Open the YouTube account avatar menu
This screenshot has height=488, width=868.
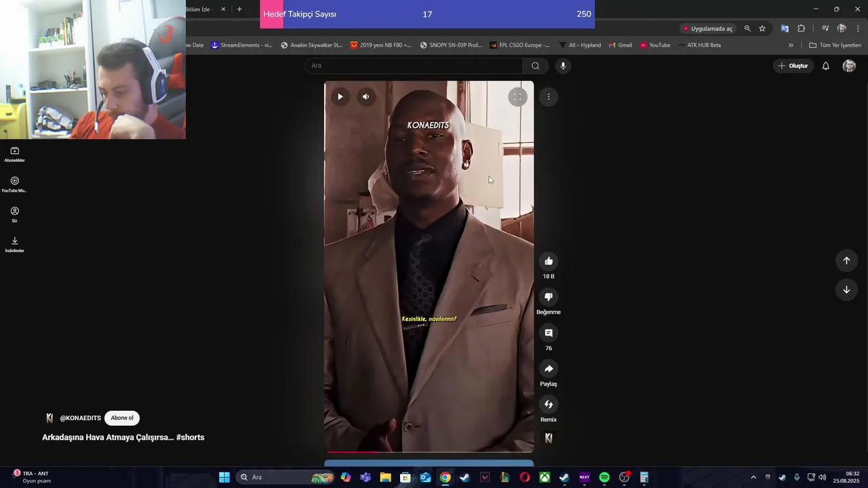pyautogui.click(x=849, y=66)
